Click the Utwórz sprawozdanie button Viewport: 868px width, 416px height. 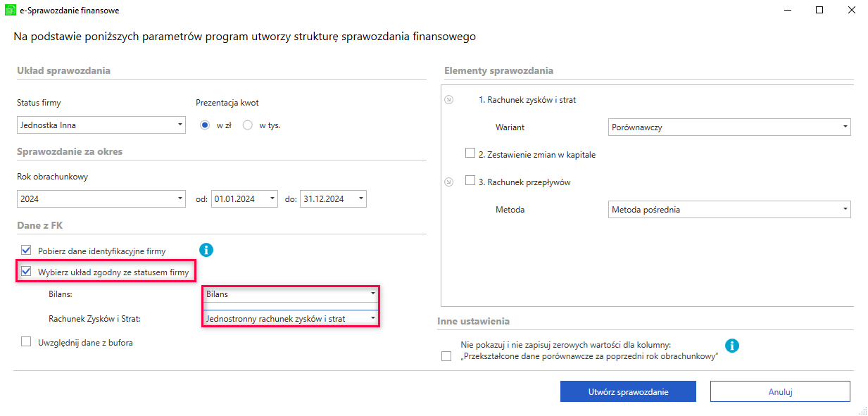(628, 391)
